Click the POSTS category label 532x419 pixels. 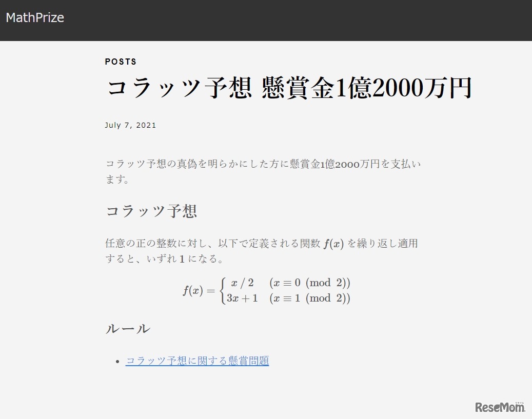[x=121, y=62]
